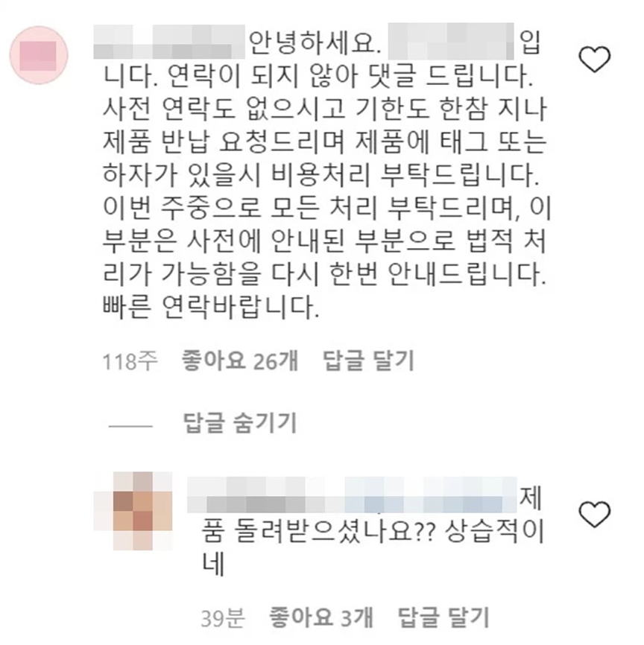The image size is (644, 645).
Task: Collapse replies via 답글 숨기기
Action: click(x=240, y=423)
